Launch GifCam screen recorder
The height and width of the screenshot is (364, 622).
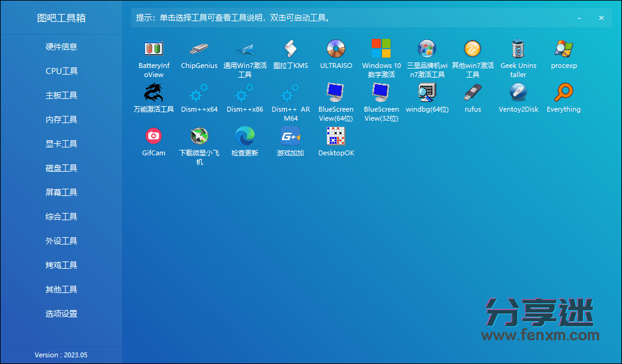tap(153, 141)
